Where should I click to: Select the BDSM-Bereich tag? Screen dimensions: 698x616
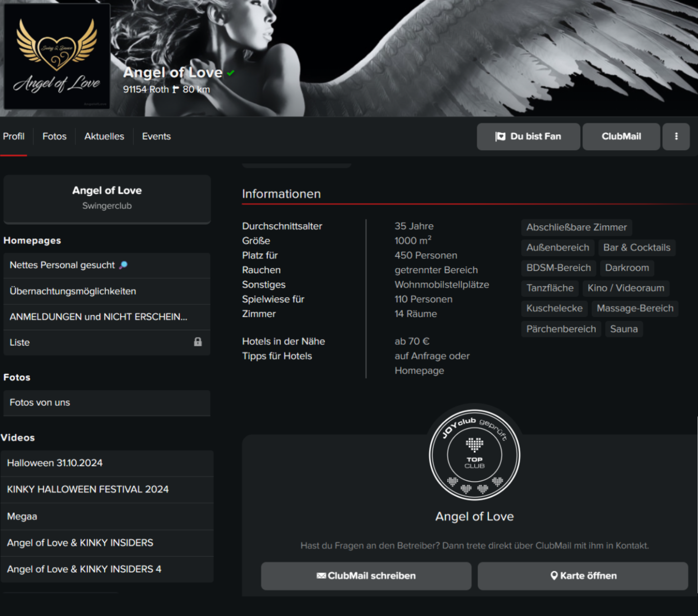click(x=559, y=268)
